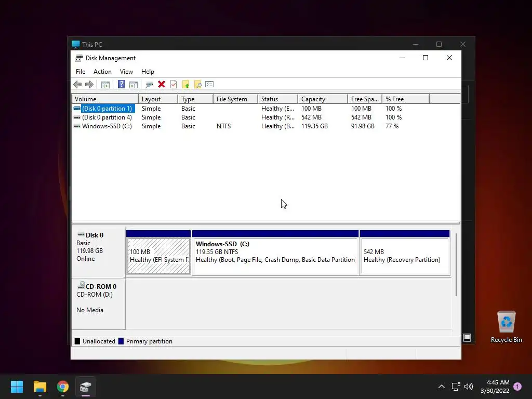Click the checklist settings toolbar icon
The height and width of the screenshot is (399, 532).
coord(209,84)
